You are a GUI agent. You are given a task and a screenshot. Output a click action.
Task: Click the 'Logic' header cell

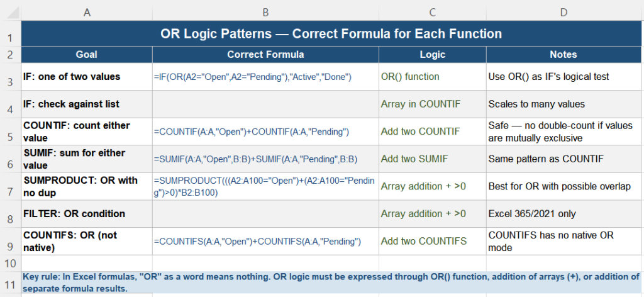[x=433, y=55]
